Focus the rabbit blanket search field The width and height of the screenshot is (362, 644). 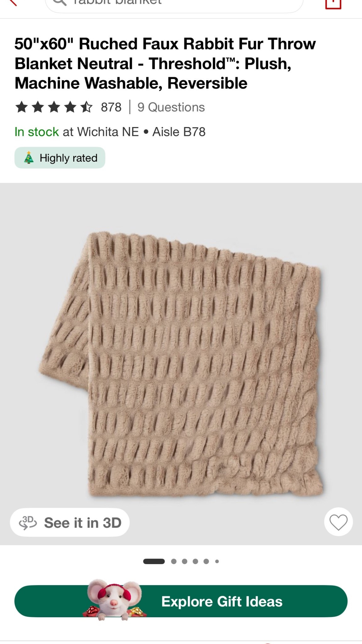pos(174,4)
